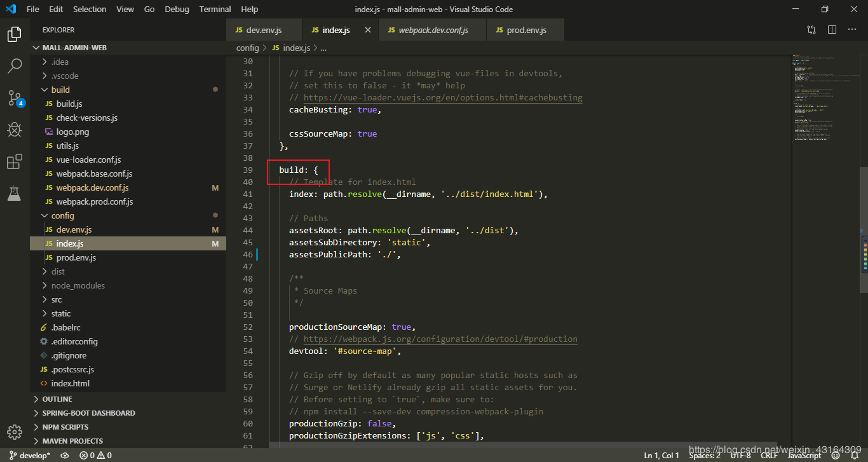Open the Help menu
The image size is (868, 462).
[250, 9]
